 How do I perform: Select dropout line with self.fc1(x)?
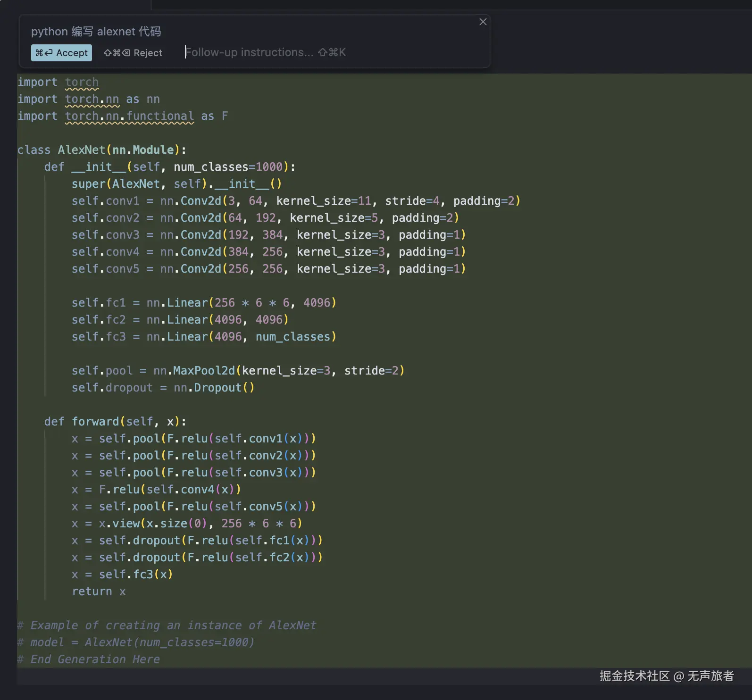(x=197, y=541)
